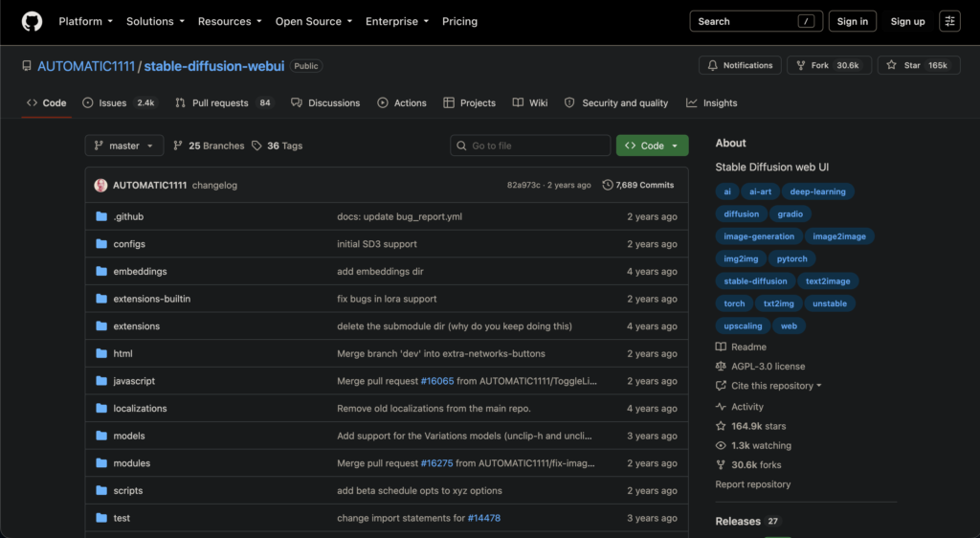Open the green Code dropdown
Image resolution: width=980 pixels, height=538 pixels.
(652, 146)
